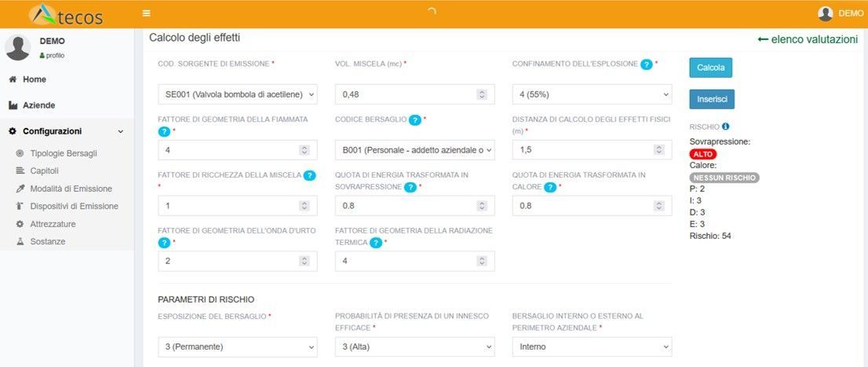The width and height of the screenshot is (868, 367).
Task: Click the Rischio: 54 value
Action: 711,237
